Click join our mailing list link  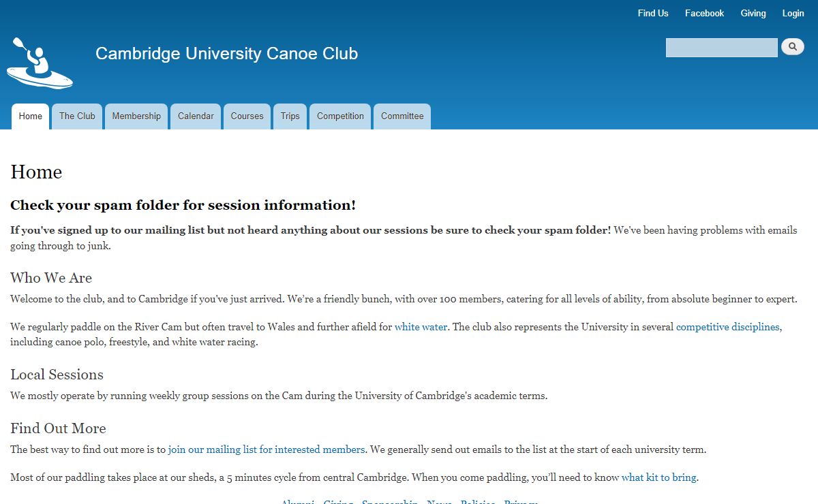(x=267, y=450)
